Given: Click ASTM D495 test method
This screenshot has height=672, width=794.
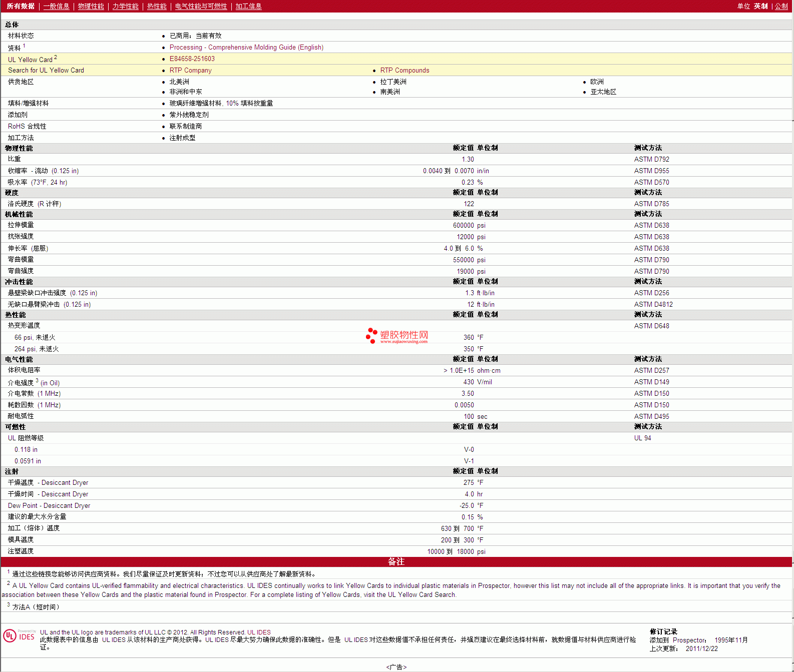Looking at the screenshot, I should (x=651, y=416).
